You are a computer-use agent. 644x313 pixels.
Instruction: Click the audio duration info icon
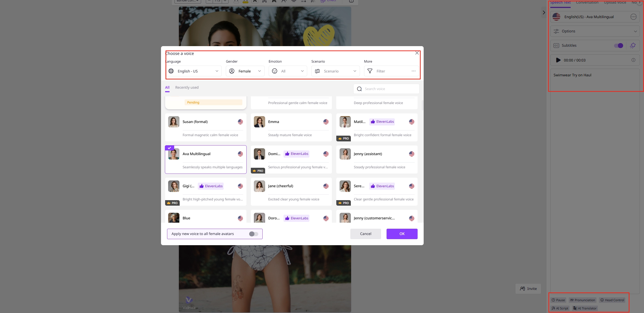tap(633, 60)
